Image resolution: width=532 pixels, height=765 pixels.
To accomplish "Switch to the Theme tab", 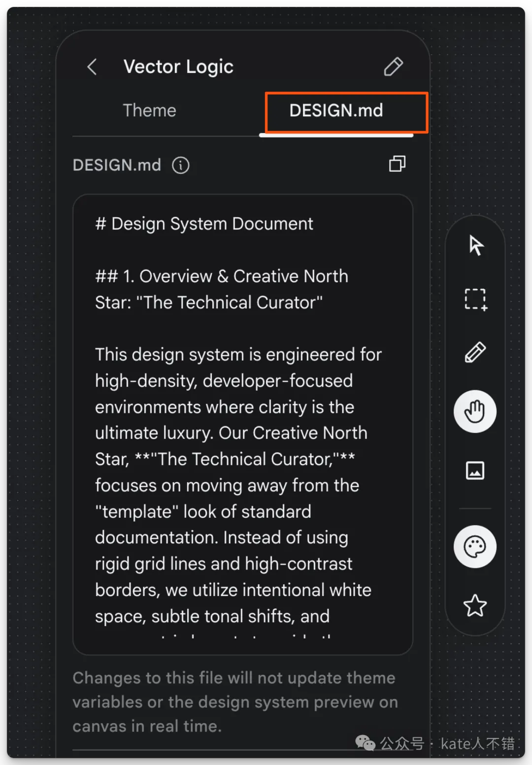I will tap(149, 110).
